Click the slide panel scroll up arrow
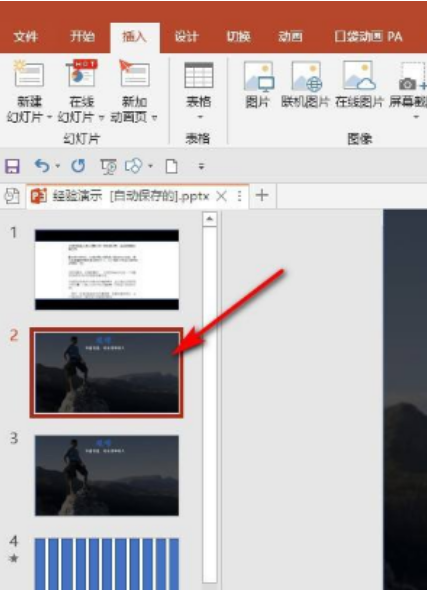Screen dimensions: 427x590 [210, 219]
